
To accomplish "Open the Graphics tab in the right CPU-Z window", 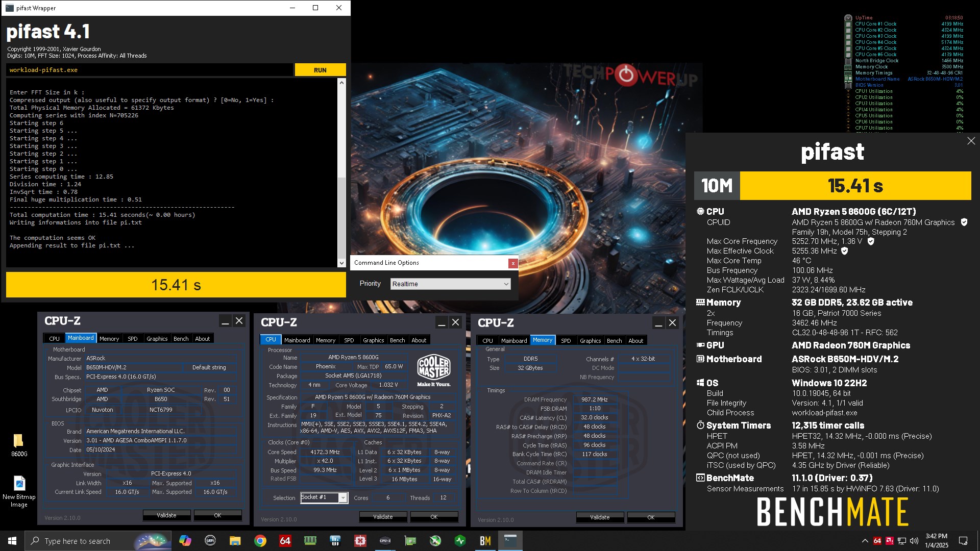I will [591, 341].
